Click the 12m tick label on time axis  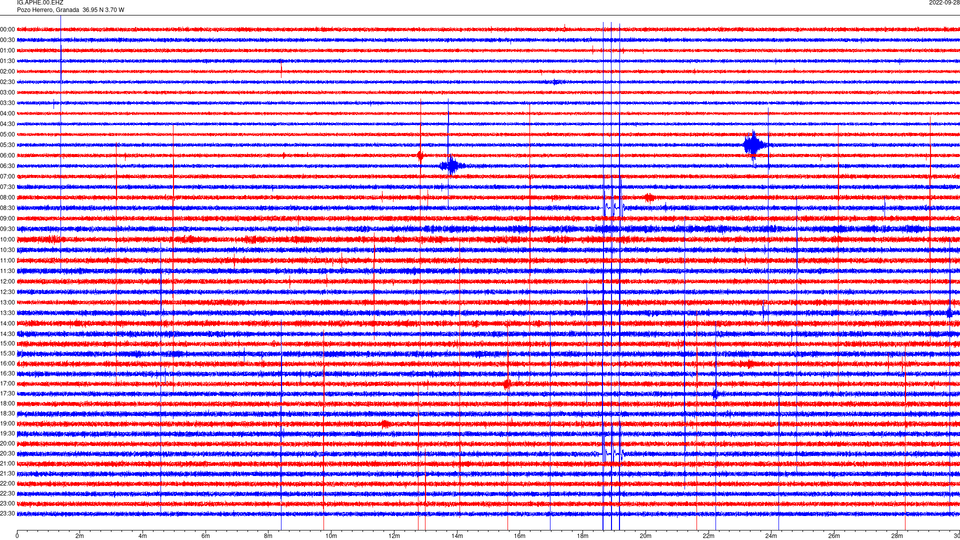[x=394, y=536]
